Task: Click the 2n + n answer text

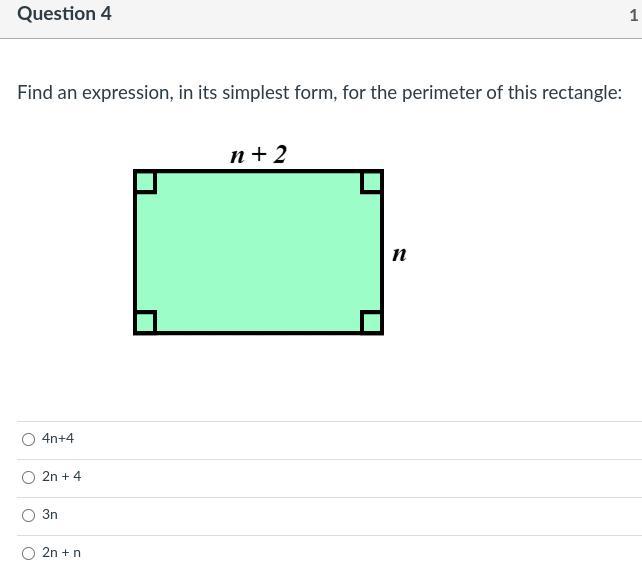Action: click(x=62, y=553)
